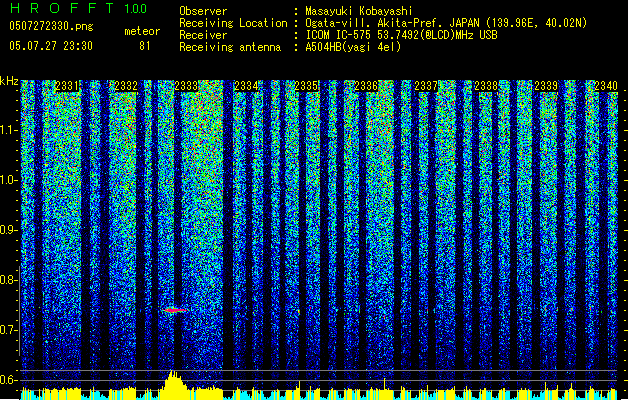Image resolution: width=629 pixels, height=400 pixels.
Task: Click the antenna A504HB(yagi 4el) text
Action: point(353,47)
